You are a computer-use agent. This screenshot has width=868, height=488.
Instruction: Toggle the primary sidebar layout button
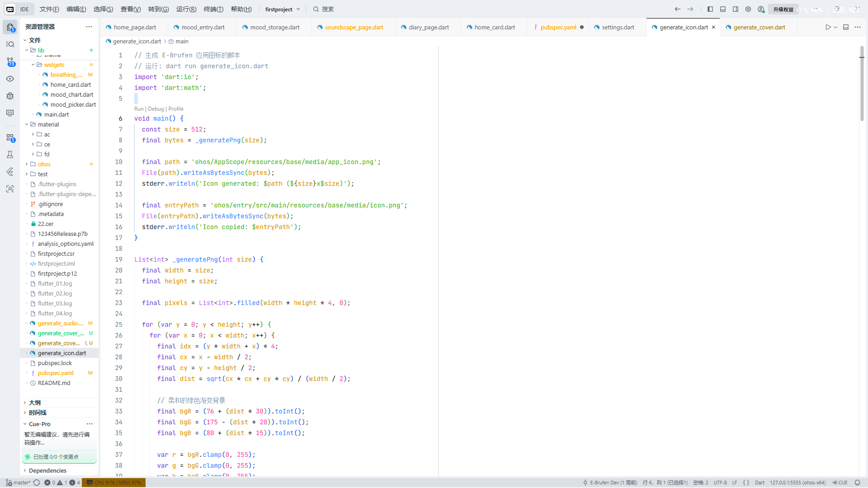click(x=710, y=9)
